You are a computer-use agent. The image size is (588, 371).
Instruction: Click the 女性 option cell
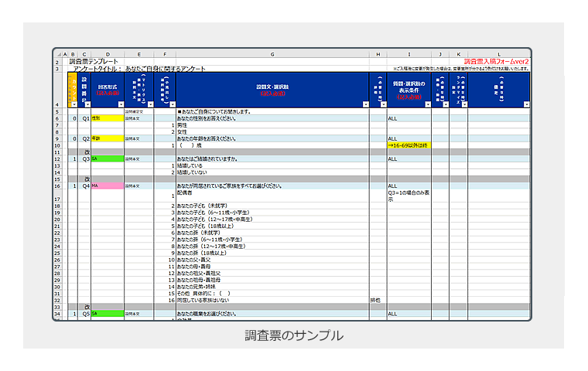coord(272,132)
